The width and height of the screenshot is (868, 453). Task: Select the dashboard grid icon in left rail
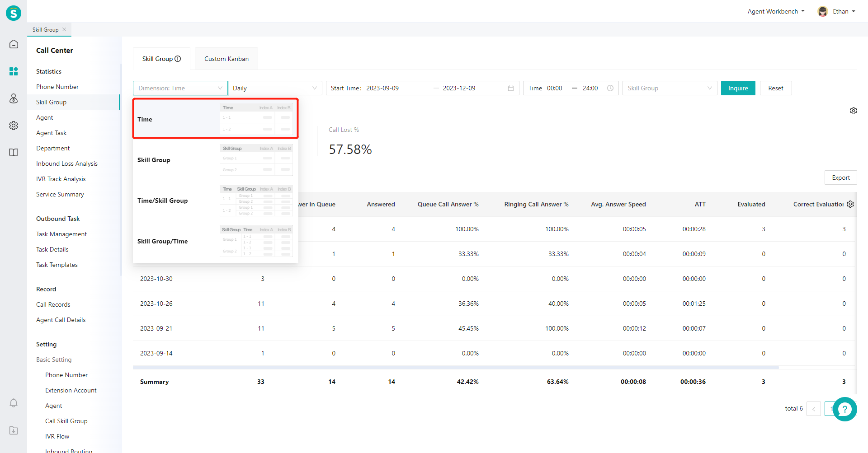coord(14,71)
